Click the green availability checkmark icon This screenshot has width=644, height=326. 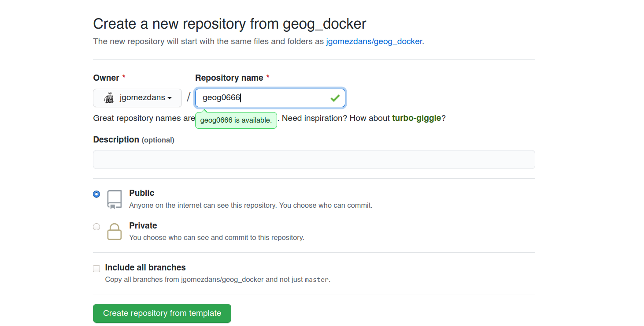(335, 98)
